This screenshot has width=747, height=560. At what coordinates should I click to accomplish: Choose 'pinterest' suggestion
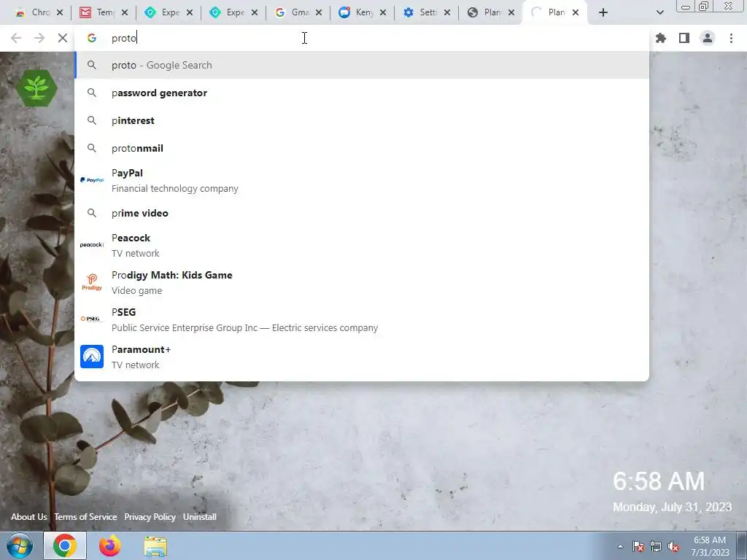click(362, 120)
